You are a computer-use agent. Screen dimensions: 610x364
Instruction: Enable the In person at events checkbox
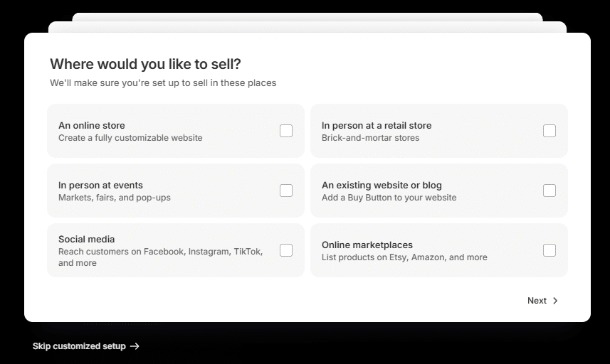pos(286,191)
